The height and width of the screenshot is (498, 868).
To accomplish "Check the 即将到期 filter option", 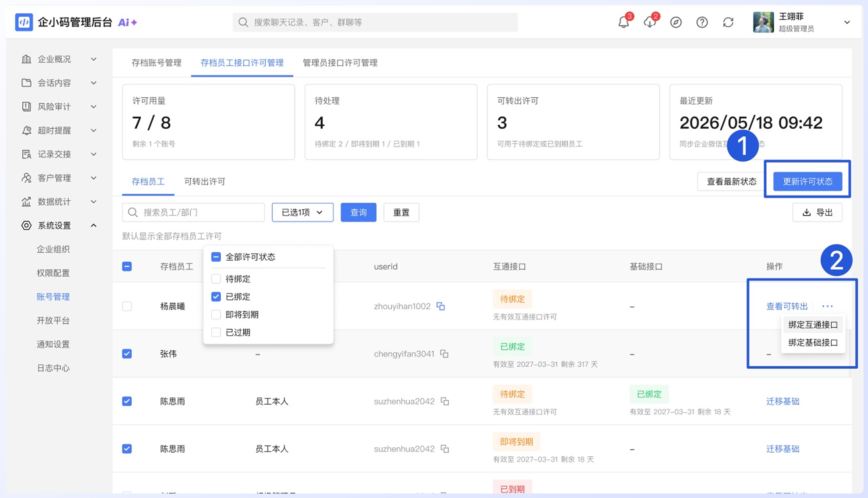I will click(x=216, y=315).
